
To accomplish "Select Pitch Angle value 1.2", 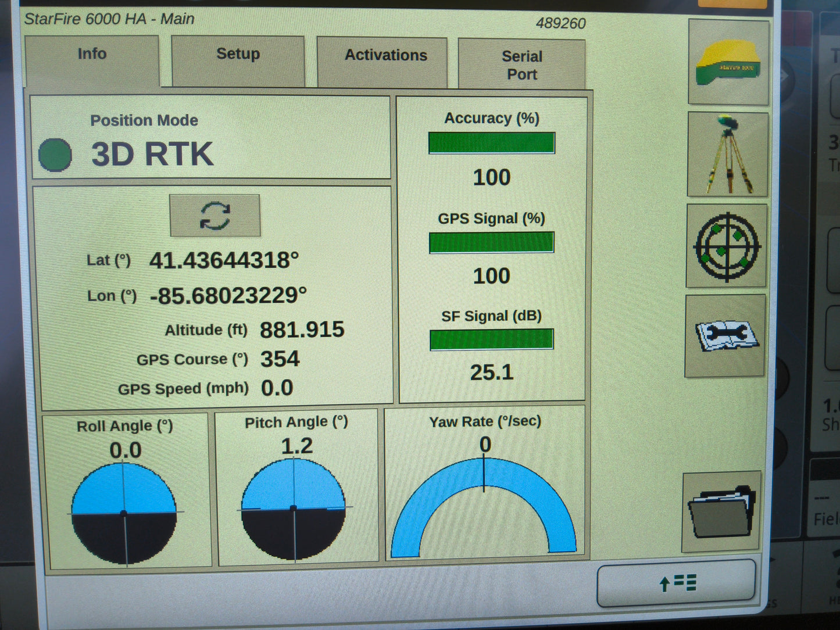I will tap(297, 446).
